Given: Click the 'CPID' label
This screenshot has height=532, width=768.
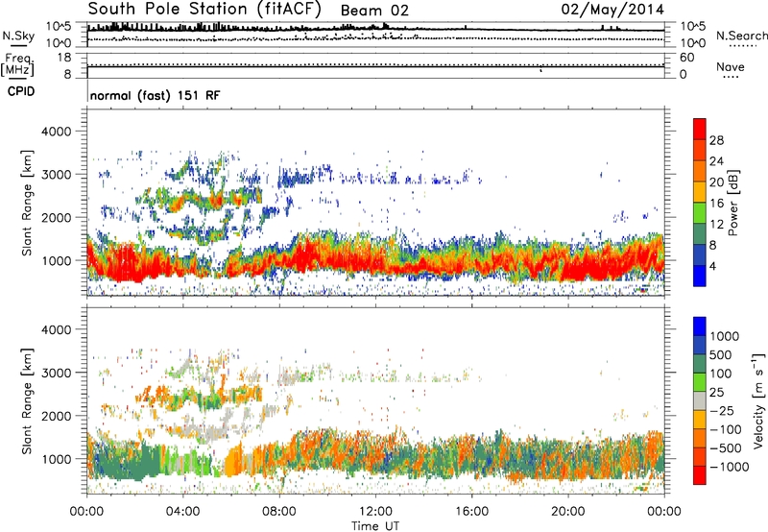Looking at the screenshot, I should [21, 91].
